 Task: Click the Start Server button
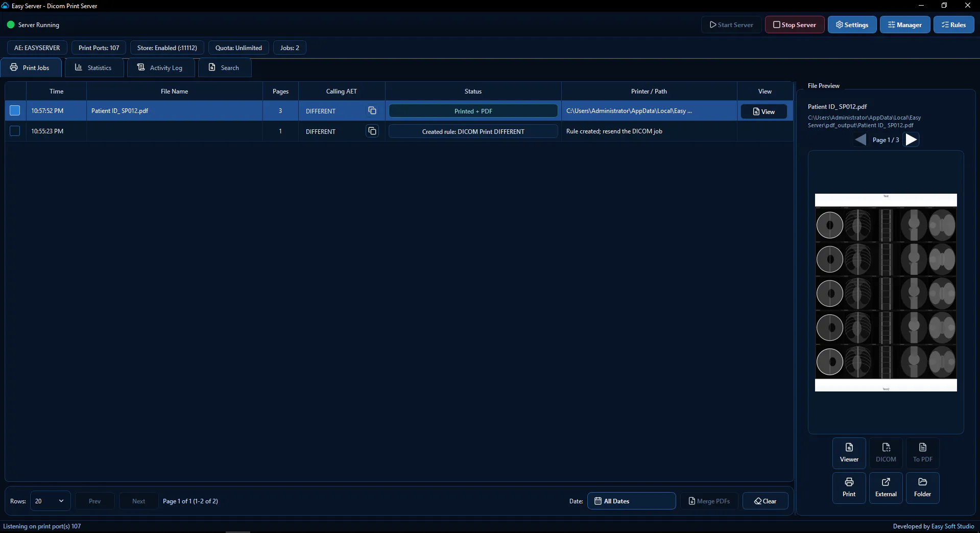coord(731,25)
